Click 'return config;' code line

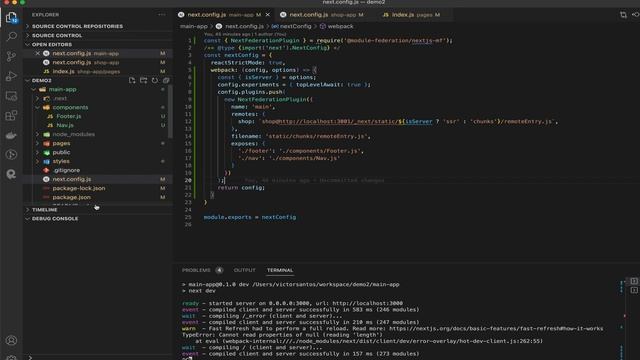[x=241, y=188]
